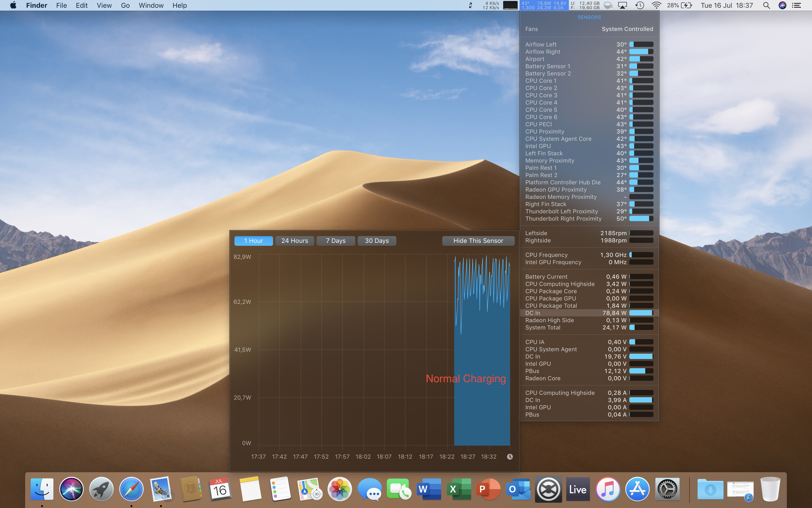Switch graph to 30 Days
This screenshot has width=812, height=508.
coord(377,241)
